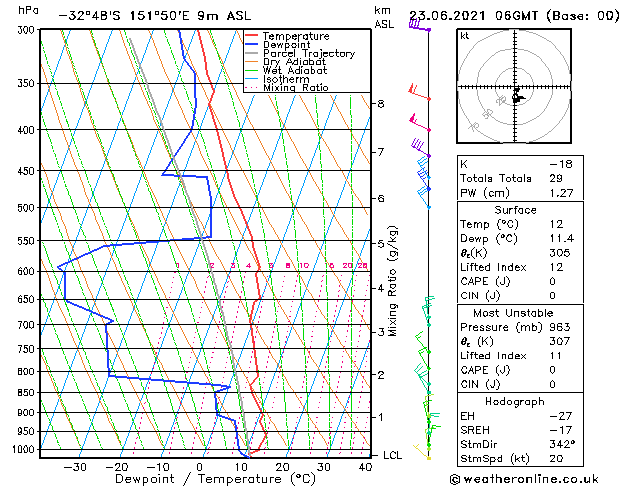Click the yellow surface wind barb near LCL
Screen dimensions: 629x486
pos(422,452)
